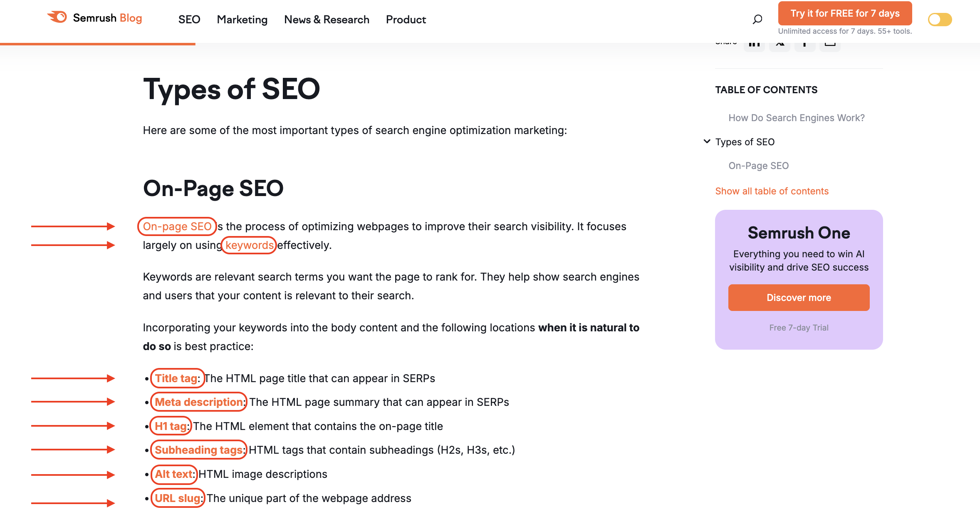Click Show all table of contents
Image resolution: width=980 pixels, height=517 pixels.
pyautogui.click(x=772, y=191)
